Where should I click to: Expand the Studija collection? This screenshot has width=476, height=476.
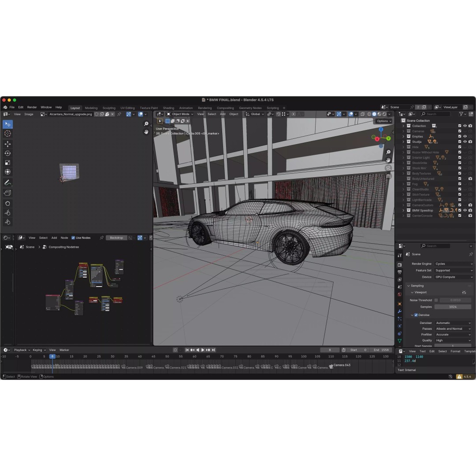pyautogui.click(x=403, y=142)
